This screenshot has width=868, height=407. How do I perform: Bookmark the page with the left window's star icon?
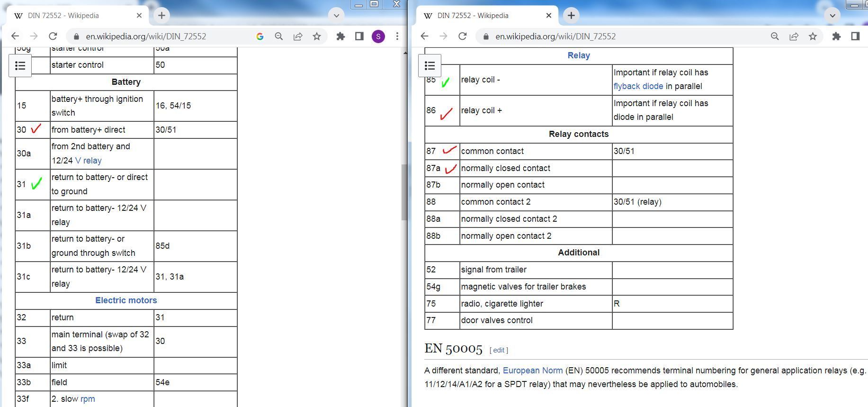pos(317,36)
